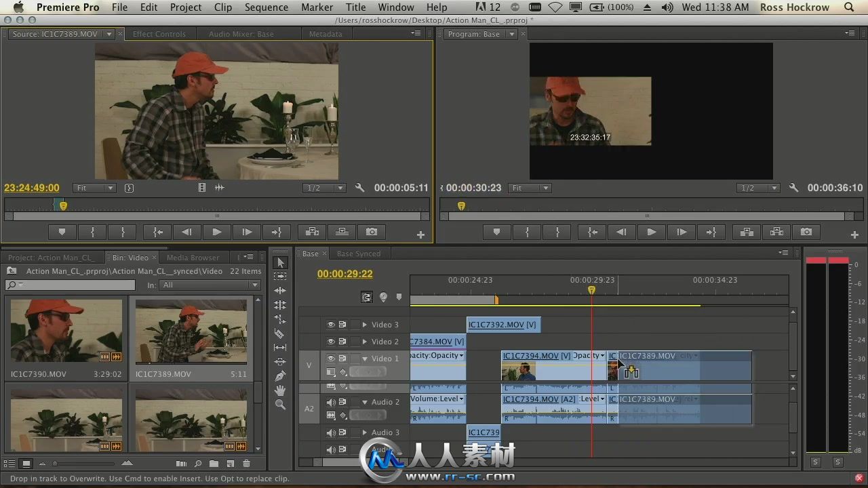Step forward one frame in Source monitor
Screen dimensions: 868x488
pyautogui.click(x=247, y=232)
